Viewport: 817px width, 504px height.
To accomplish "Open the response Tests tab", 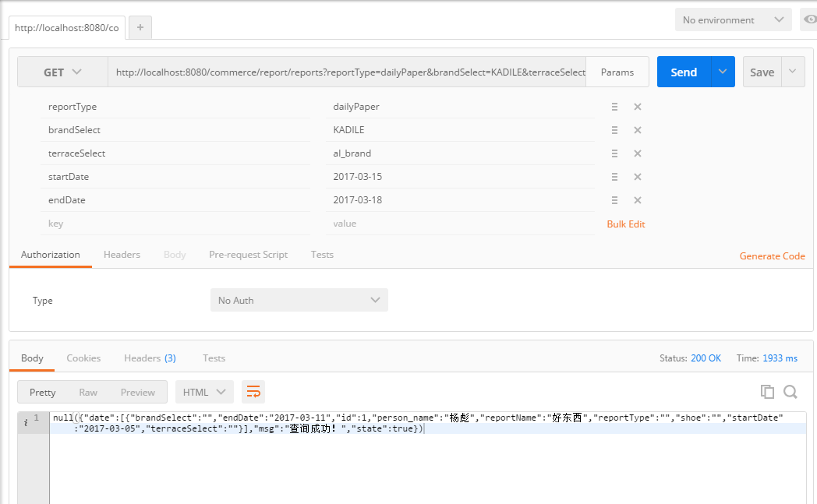I will [214, 358].
